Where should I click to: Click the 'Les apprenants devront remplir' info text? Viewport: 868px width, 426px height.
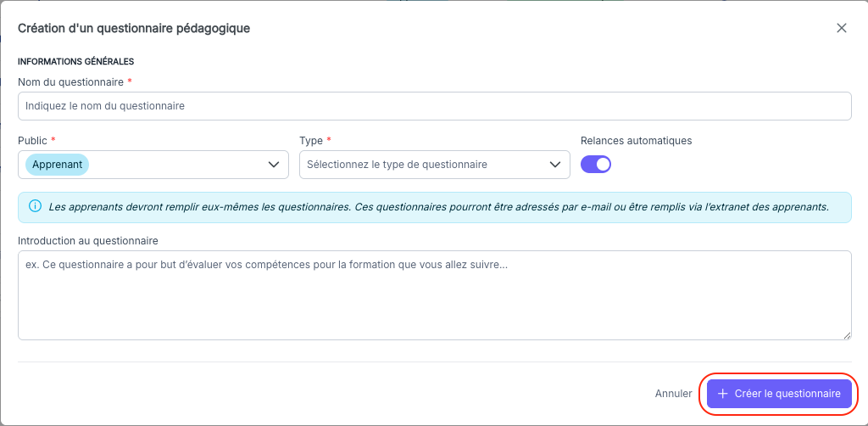(439, 207)
